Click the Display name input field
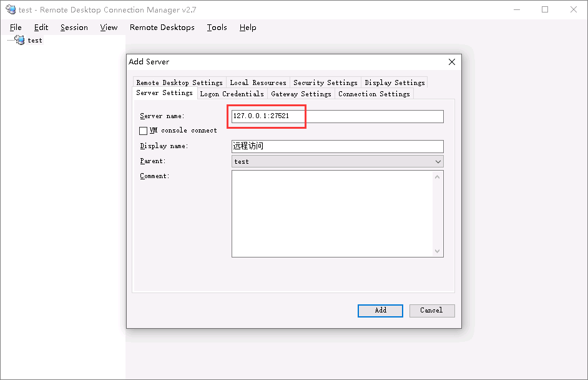Screen dimensions: 588x380 coord(338,146)
